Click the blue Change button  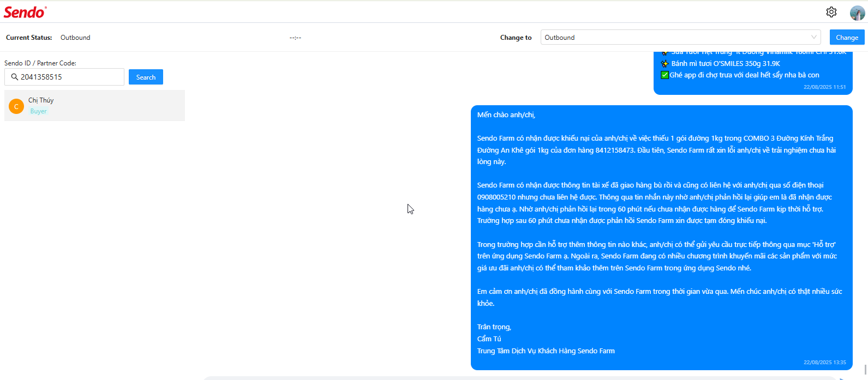point(847,37)
